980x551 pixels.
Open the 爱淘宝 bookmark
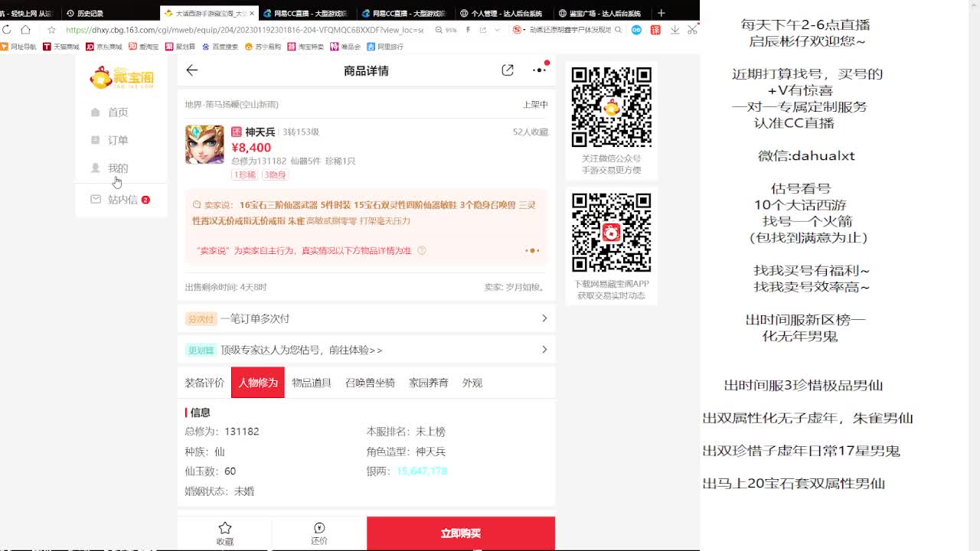point(144,47)
